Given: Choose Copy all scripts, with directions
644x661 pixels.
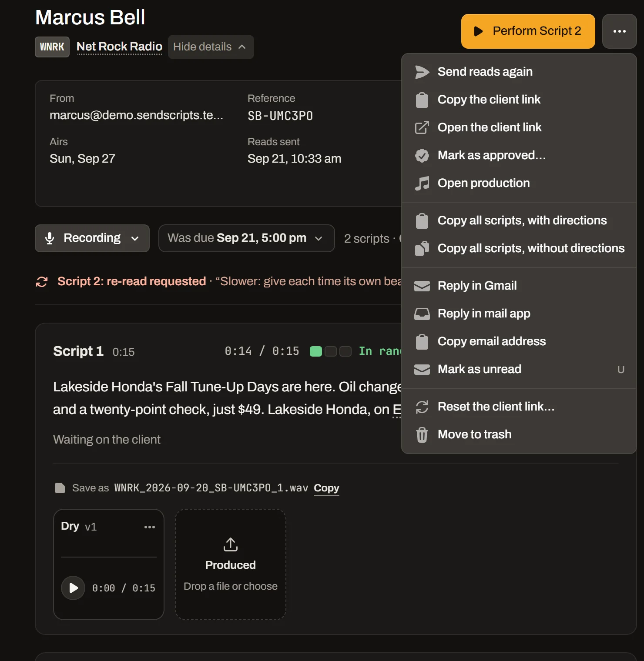Looking at the screenshot, I should (519, 220).
